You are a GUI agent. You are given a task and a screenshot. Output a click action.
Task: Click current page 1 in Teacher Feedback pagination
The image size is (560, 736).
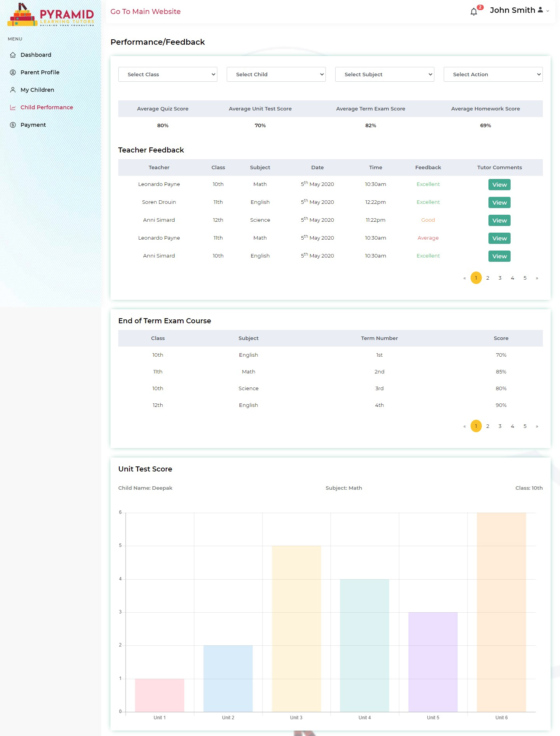[x=476, y=278]
